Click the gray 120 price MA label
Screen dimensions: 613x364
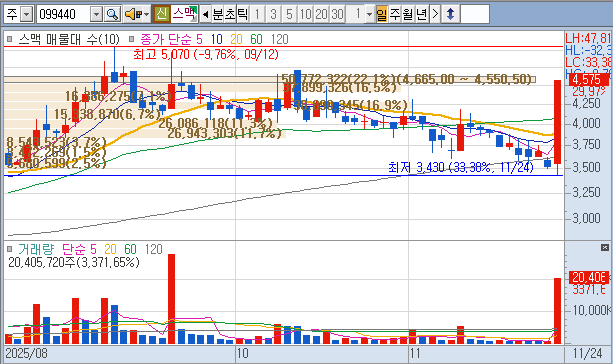tap(280, 39)
